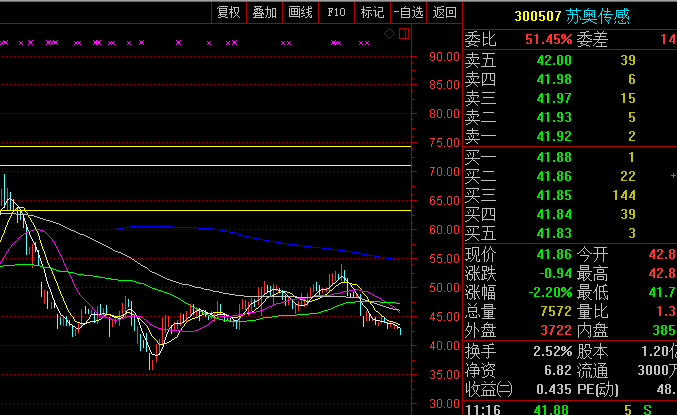Select 买三 price 41.85
Viewport: 677px width, 415px height.
click(554, 195)
